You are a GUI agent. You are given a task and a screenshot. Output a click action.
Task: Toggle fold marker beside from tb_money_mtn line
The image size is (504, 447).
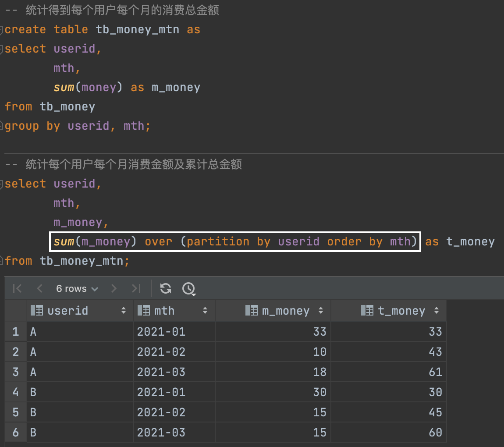[2, 261]
